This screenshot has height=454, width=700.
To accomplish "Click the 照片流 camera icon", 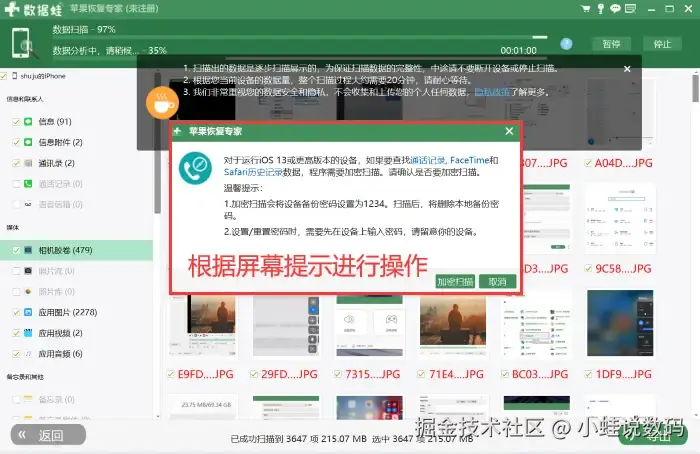I will tap(28, 271).
